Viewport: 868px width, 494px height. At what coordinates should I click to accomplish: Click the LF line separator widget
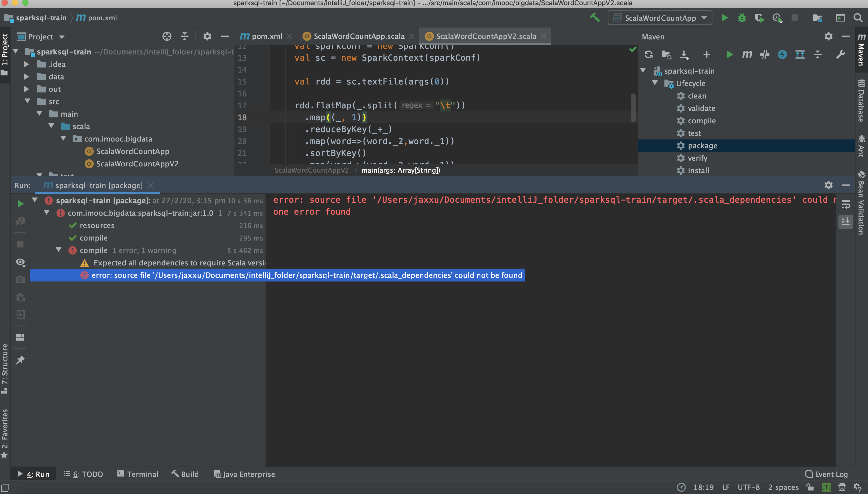[x=726, y=487]
